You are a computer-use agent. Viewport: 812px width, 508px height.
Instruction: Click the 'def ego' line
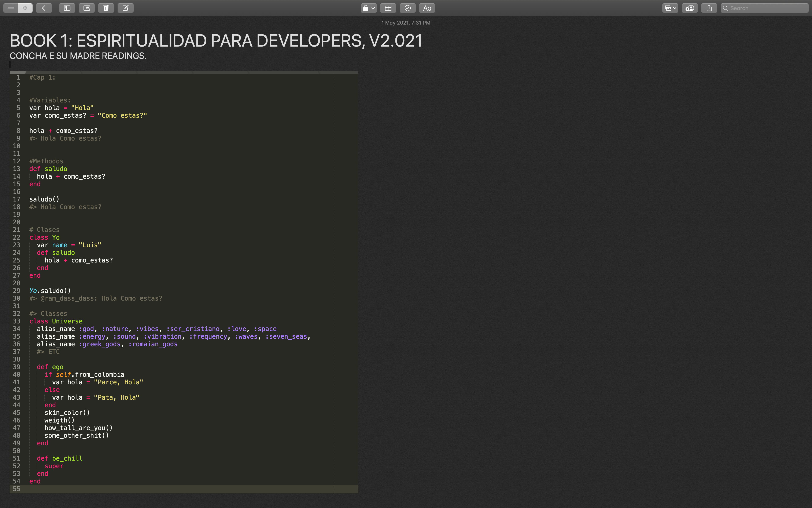click(x=50, y=367)
